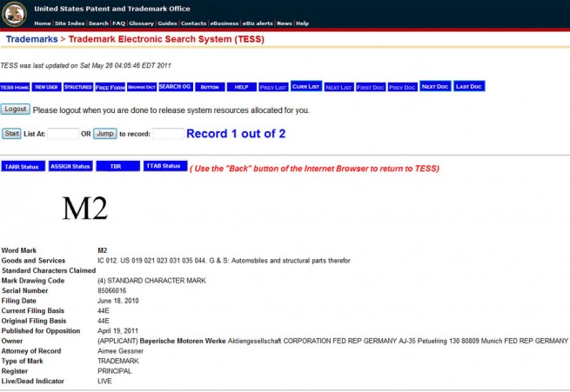The height and width of the screenshot is (392, 570).
Task: Jump to Bottom of page button
Action: coord(210,87)
